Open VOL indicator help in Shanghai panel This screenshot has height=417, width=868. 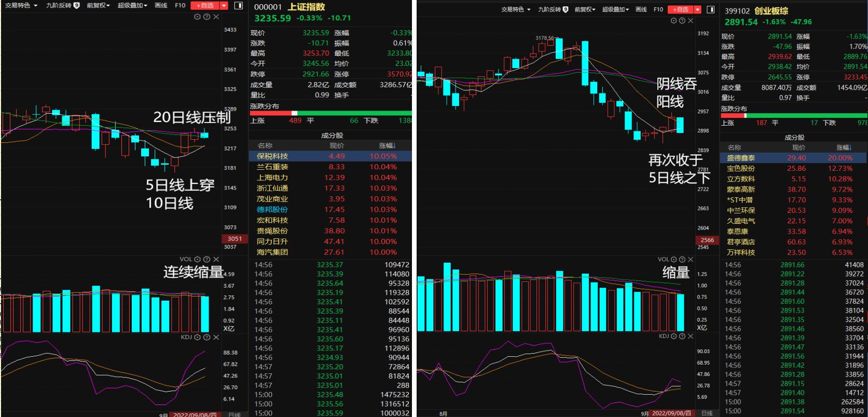tap(206, 259)
